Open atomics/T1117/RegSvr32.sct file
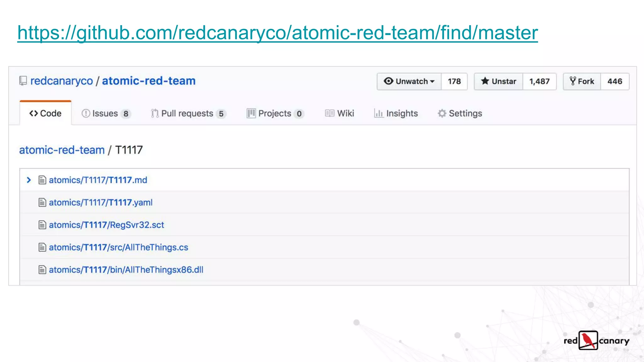The image size is (644, 362). (x=106, y=225)
